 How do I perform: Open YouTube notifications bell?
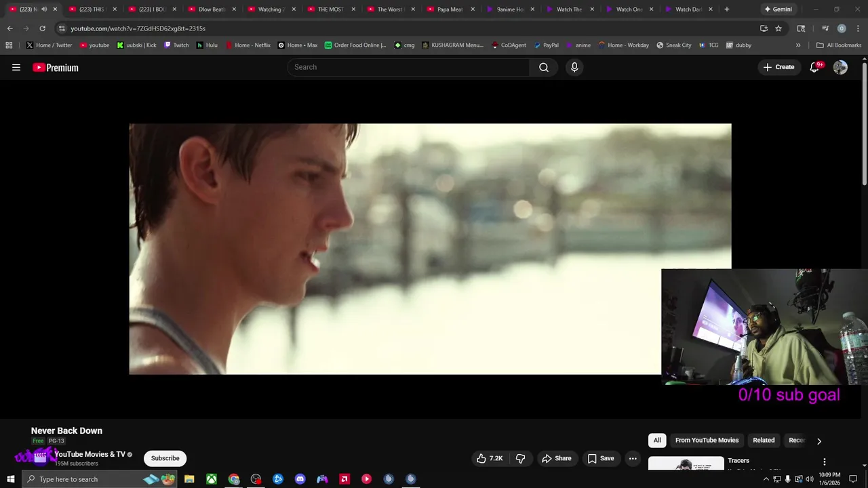pos(815,67)
